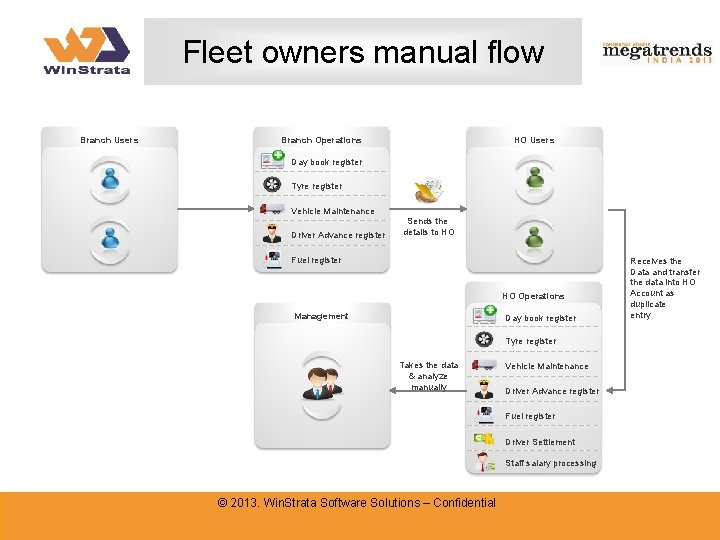The width and height of the screenshot is (720, 540).
Task: Click Fuel register pump icon in HO Operations
Action: point(485,414)
